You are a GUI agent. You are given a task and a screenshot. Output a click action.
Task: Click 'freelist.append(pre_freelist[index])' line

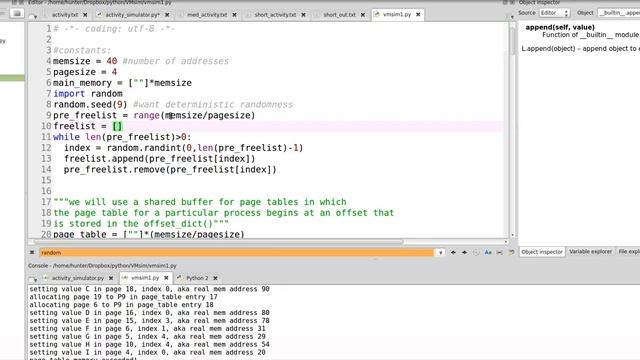(x=160, y=158)
